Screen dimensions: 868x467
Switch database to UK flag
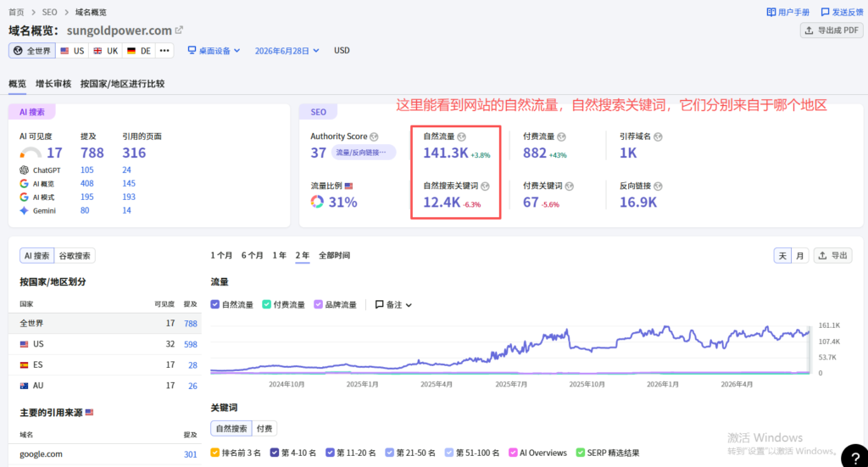coord(106,50)
